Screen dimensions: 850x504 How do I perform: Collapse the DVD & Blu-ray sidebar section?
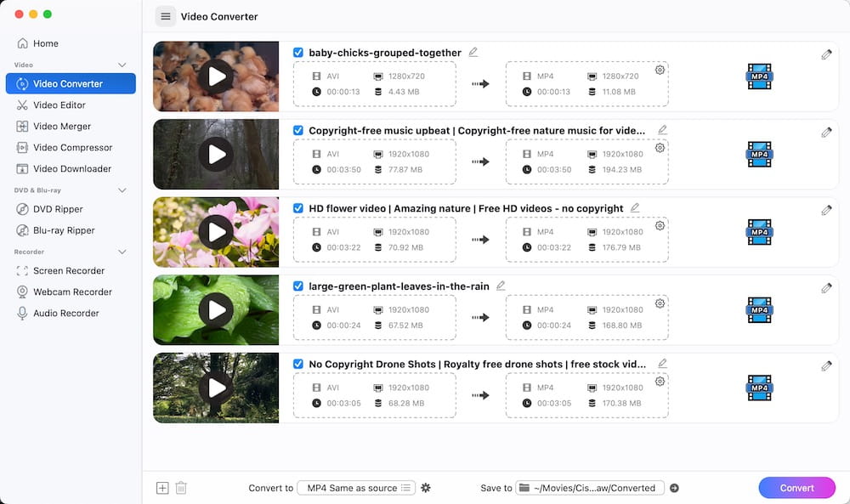tap(122, 190)
